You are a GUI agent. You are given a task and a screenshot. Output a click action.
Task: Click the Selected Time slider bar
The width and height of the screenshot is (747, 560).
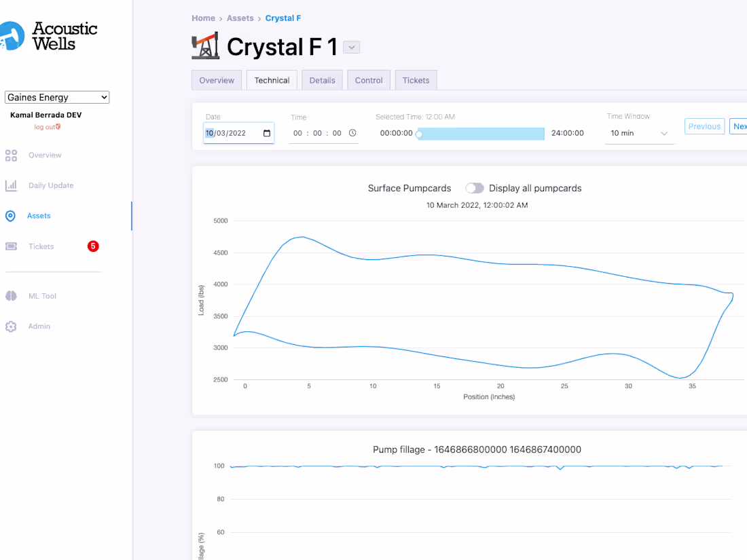point(481,134)
